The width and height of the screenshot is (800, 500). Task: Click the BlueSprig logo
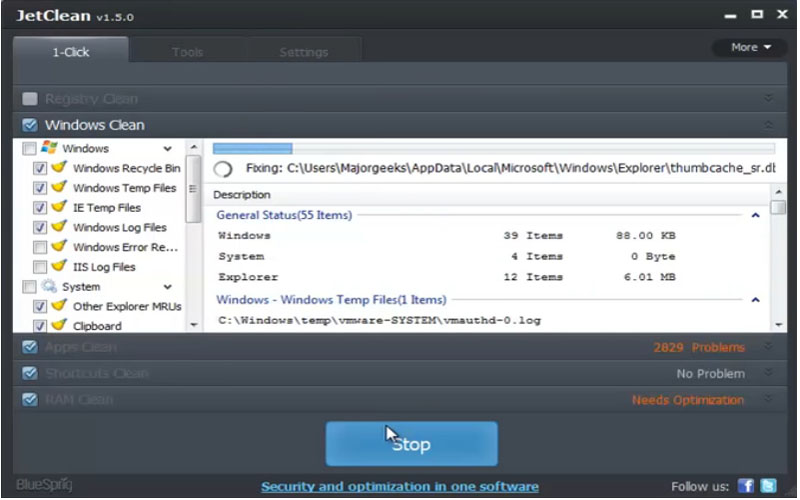[x=44, y=485]
